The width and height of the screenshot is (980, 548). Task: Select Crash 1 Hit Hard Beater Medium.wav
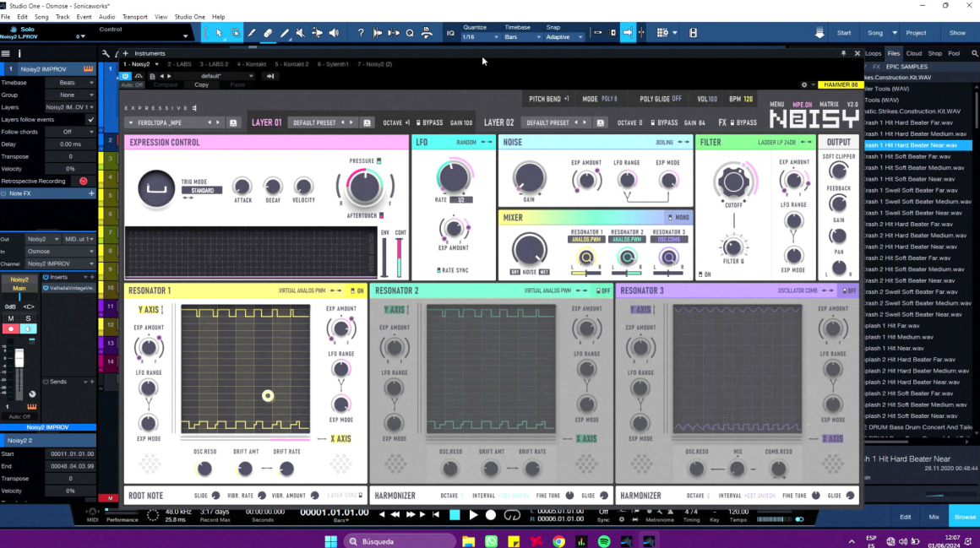tap(914, 133)
